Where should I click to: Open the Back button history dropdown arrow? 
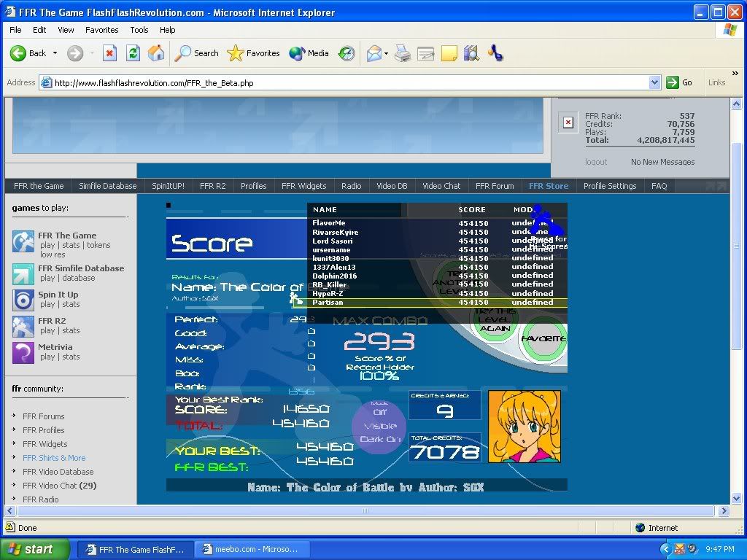pyautogui.click(x=54, y=53)
